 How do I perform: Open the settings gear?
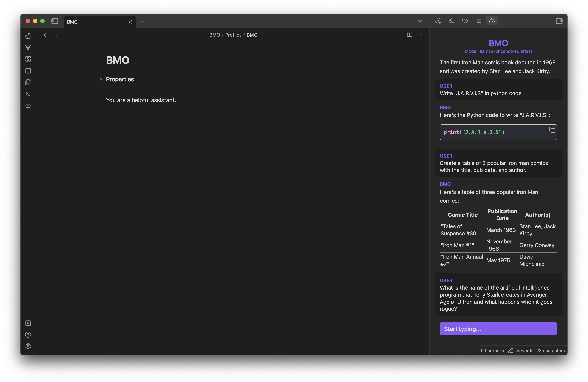click(28, 346)
